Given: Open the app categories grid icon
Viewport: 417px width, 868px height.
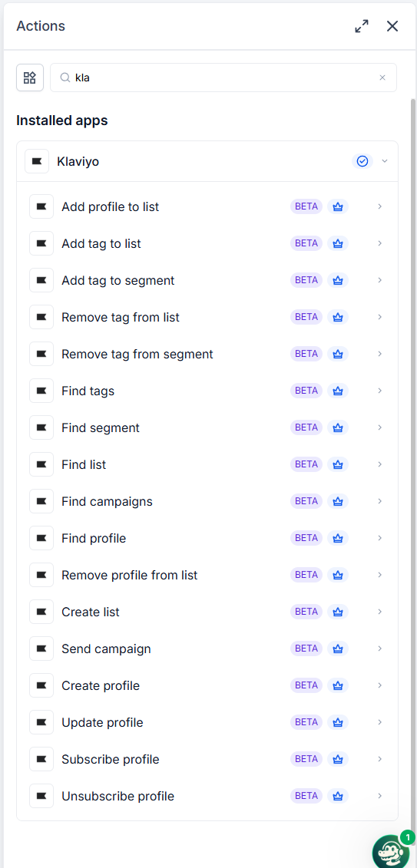Looking at the screenshot, I should click(x=30, y=78).
